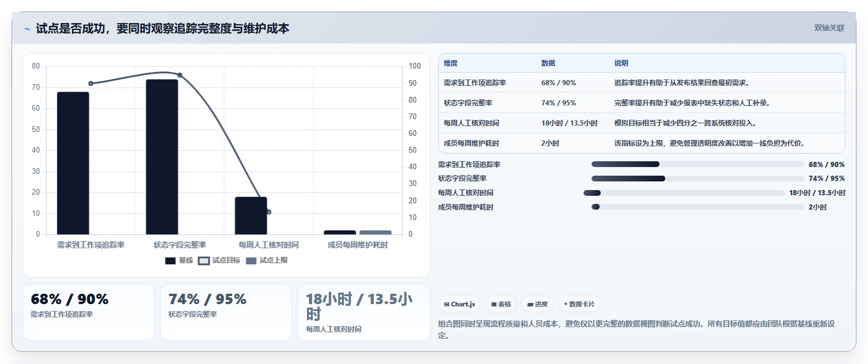The width and height of the screenshot is (868, 364).
Task: Click the baseline bar for 状态字段完整率
Action: [x=162, y=157]
